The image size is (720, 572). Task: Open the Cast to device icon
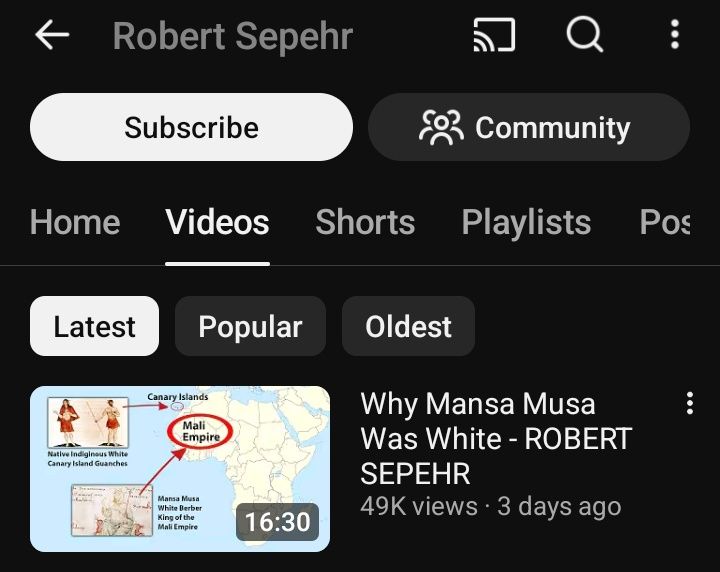coord(494,35)
